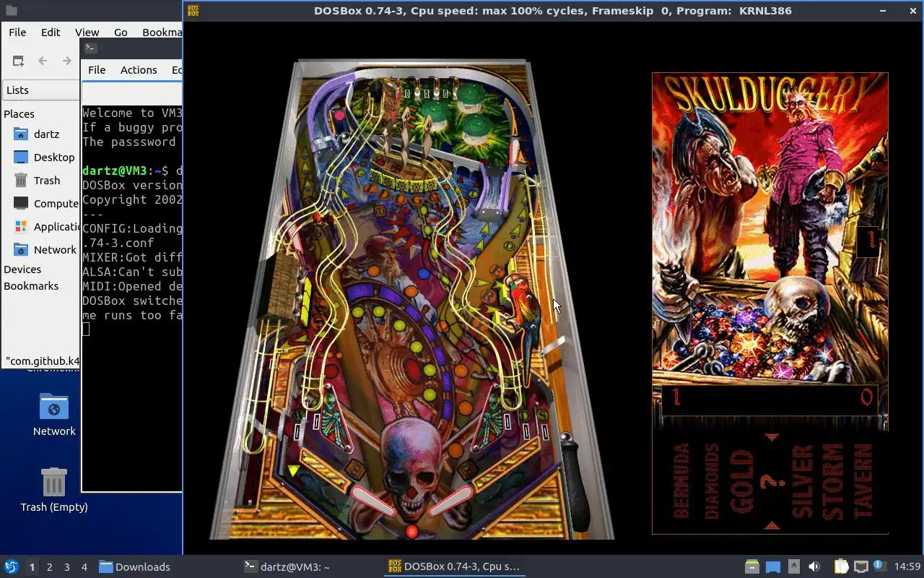Click the GOLD label on the backglass
This screenshot has width=924, height=578.
pyautogui.click(x=743, y=481)
